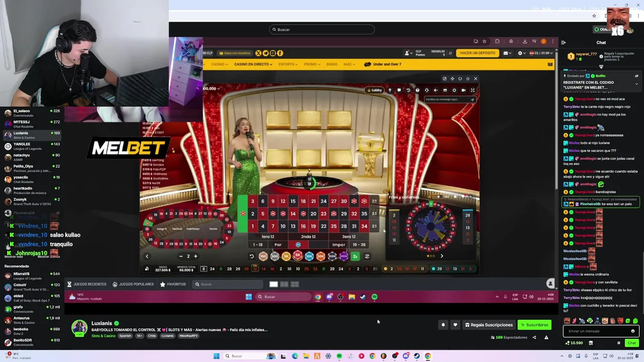Click game search field beside FAVORITOS
This screenshot has height=362, width=644.
pyautogui.click(x=228, y=284)
